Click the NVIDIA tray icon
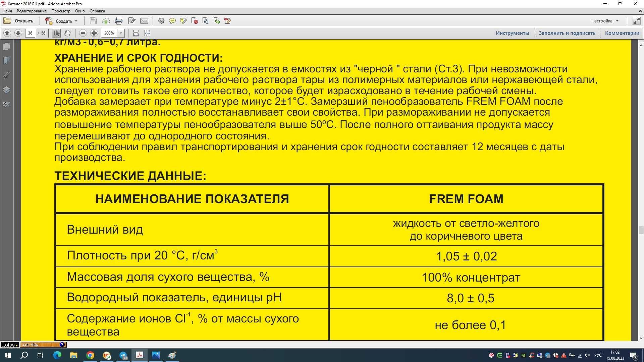This screenshot has width=644, height=362. click(523, 355)
